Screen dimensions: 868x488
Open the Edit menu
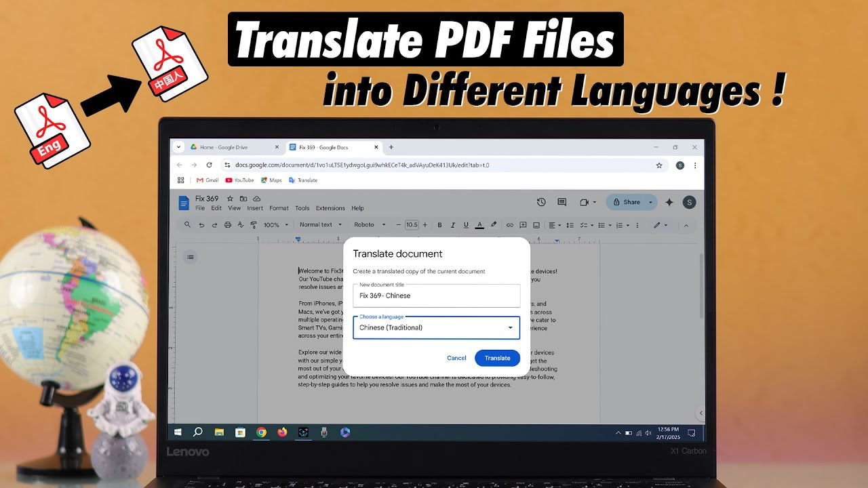pos(216,208)
